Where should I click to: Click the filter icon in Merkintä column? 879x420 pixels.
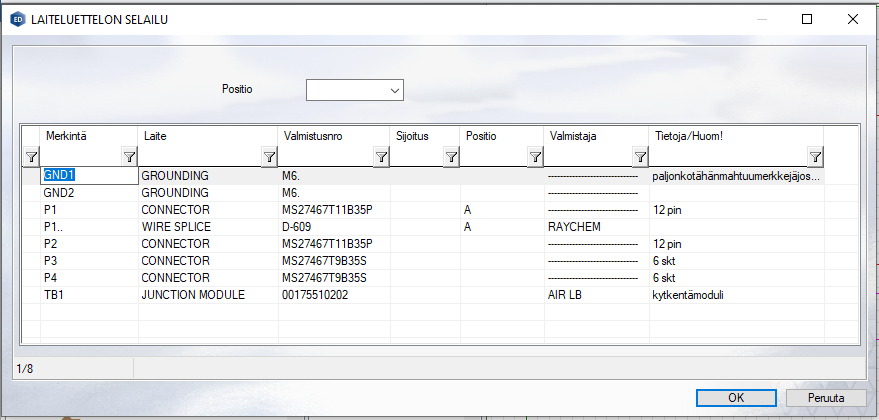129,157
